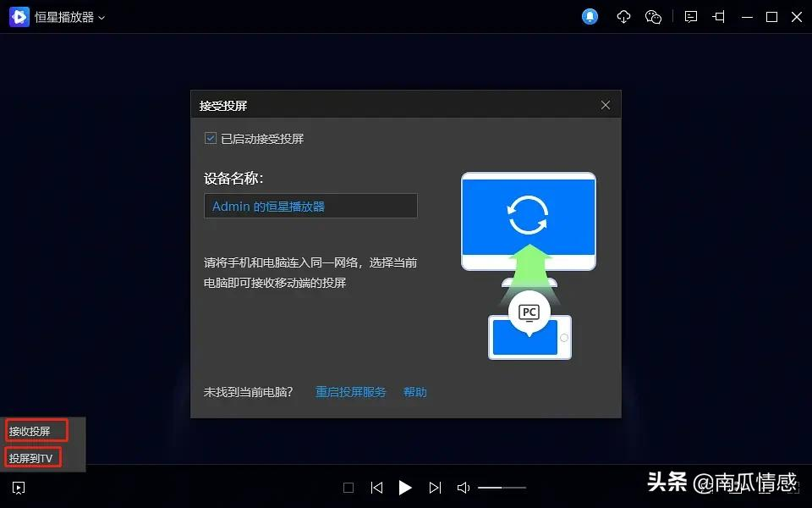Open the 帮助 link
The image size is (812, 508).
coord(414,392)
